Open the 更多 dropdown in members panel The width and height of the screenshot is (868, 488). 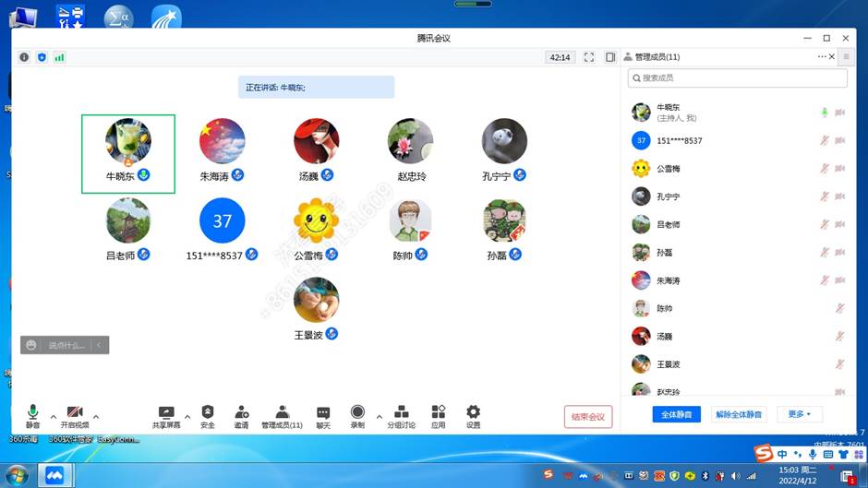[799, 415]
